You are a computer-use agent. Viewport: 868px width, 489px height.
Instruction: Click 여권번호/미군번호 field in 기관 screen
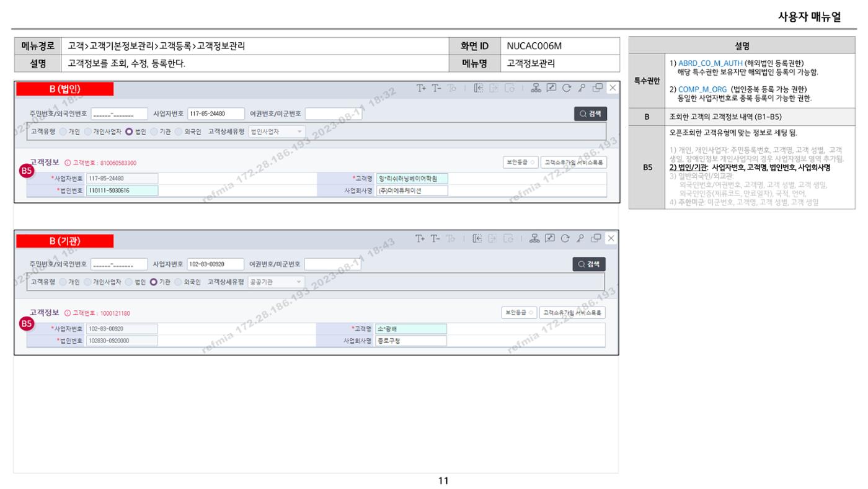(333, 264)
